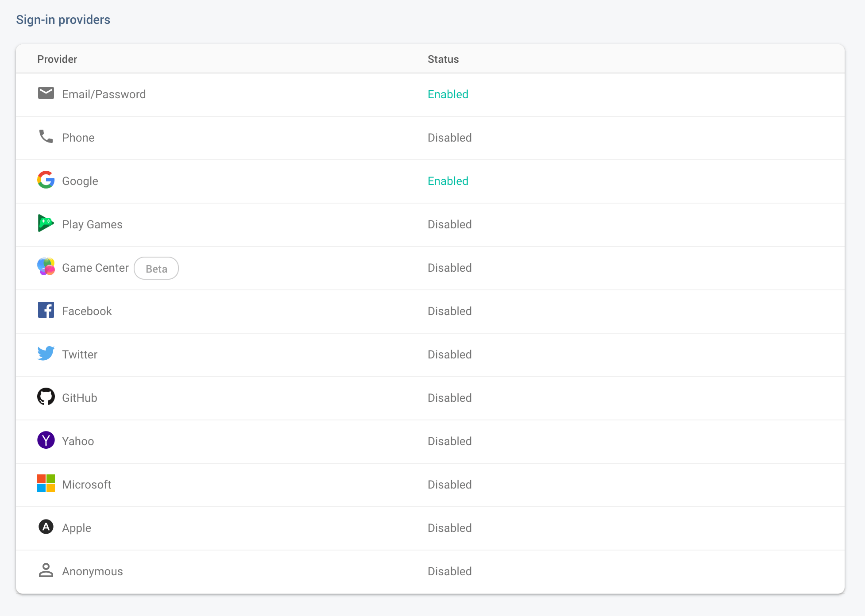Open the Email/Password Enabled status
Screen dimensions: 865x616
(448, 94)
